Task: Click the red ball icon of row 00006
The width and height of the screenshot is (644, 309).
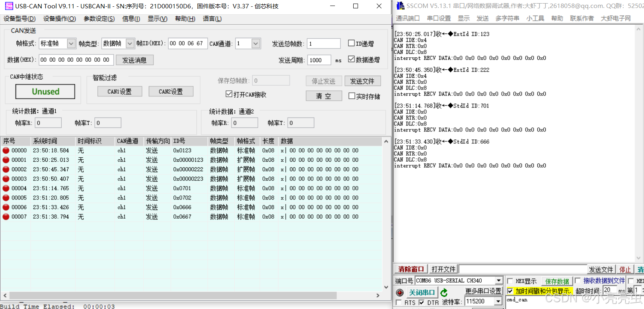Action: pyautogui.click(x=6, y=207)
